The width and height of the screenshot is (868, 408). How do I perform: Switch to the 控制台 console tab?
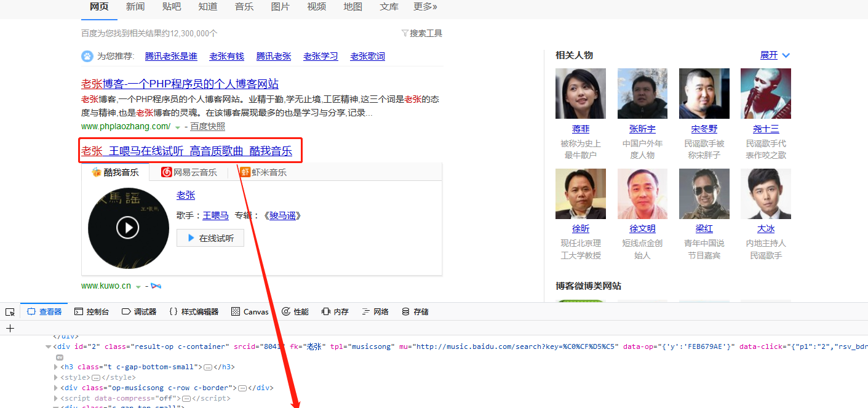[x=92, y=312]
